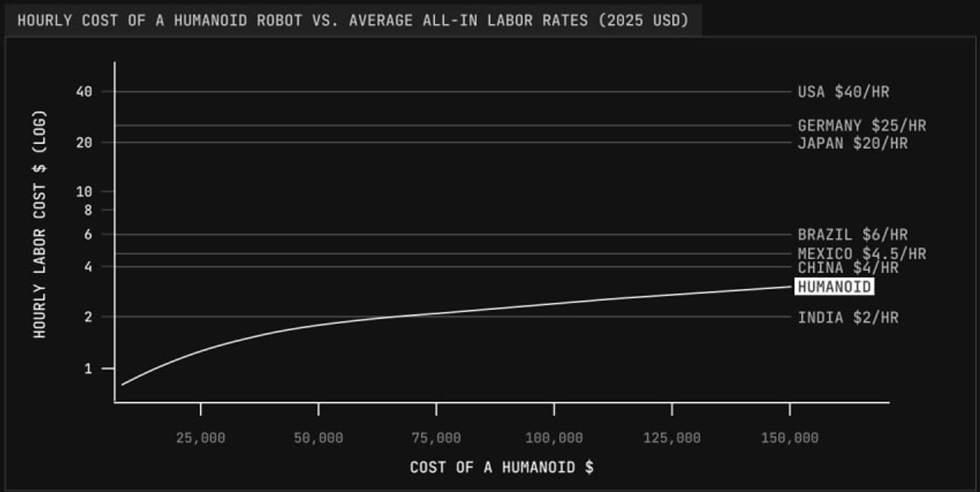The image size is (980, 492).
Task: Select the USA $40/HR label
Action: pos(843,92)
